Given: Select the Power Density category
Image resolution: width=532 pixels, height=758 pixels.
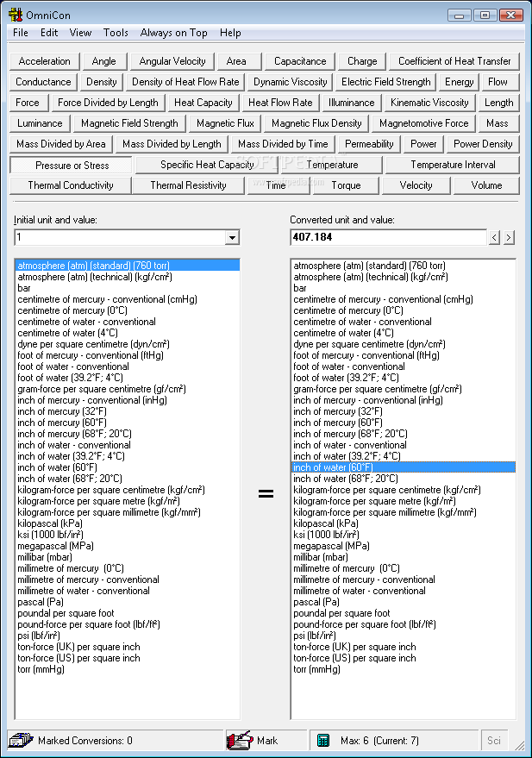Looking at the screenshot, I should coord(483,144).
